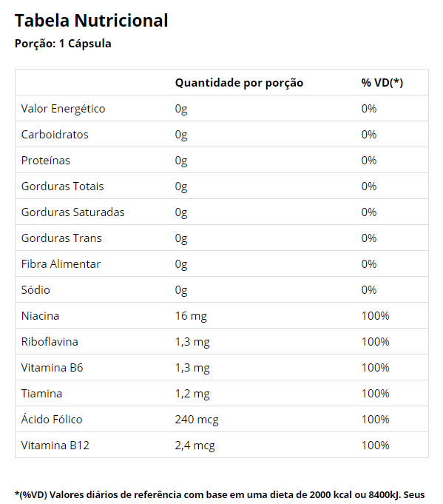Click the Gorduras Trans row label

[x=61, y=238]
